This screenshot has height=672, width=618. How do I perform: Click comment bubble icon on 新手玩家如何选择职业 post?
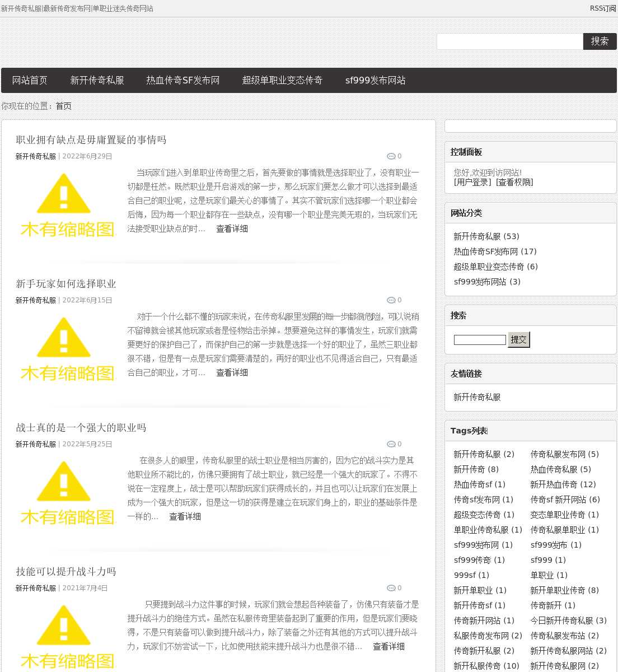(x=391, y=300)
